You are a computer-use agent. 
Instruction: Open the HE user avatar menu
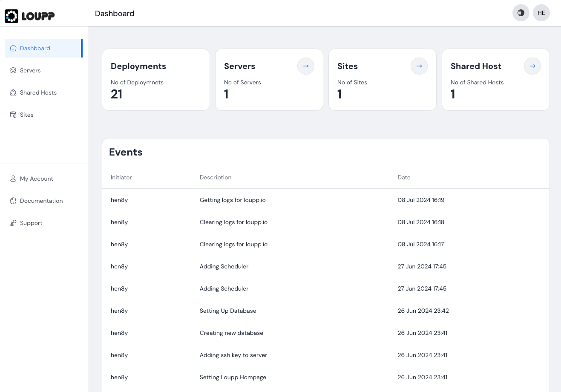point(541,13)
